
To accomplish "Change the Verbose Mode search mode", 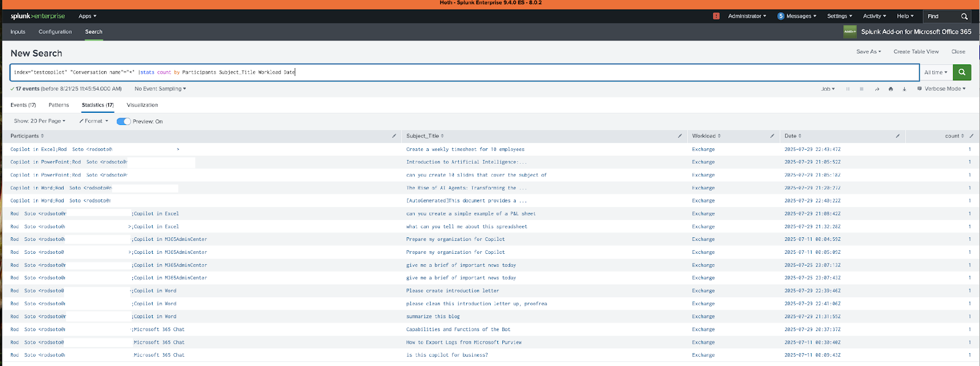I will (941, 89).
